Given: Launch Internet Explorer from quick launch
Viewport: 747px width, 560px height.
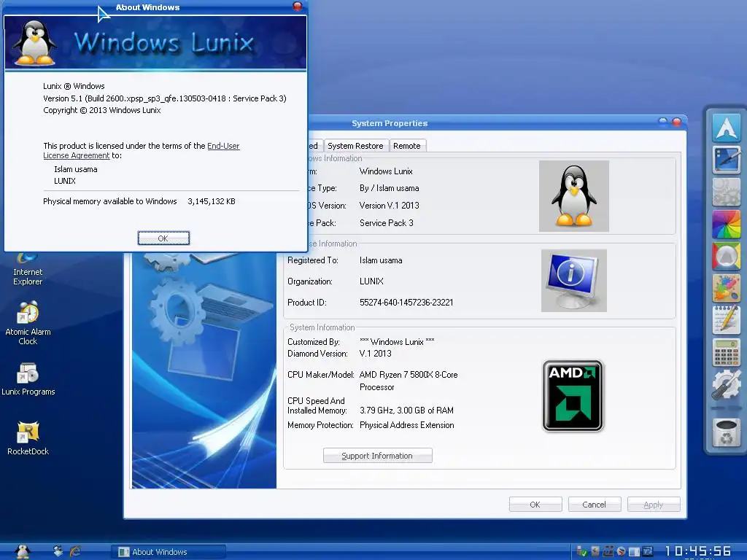Looking at the screenshot, I should (x=75, y=551).
